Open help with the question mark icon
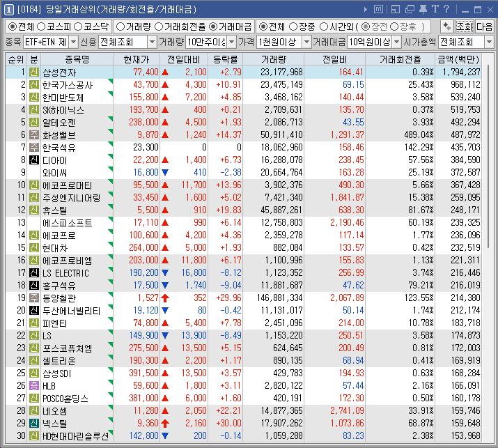 coord(446,9)
